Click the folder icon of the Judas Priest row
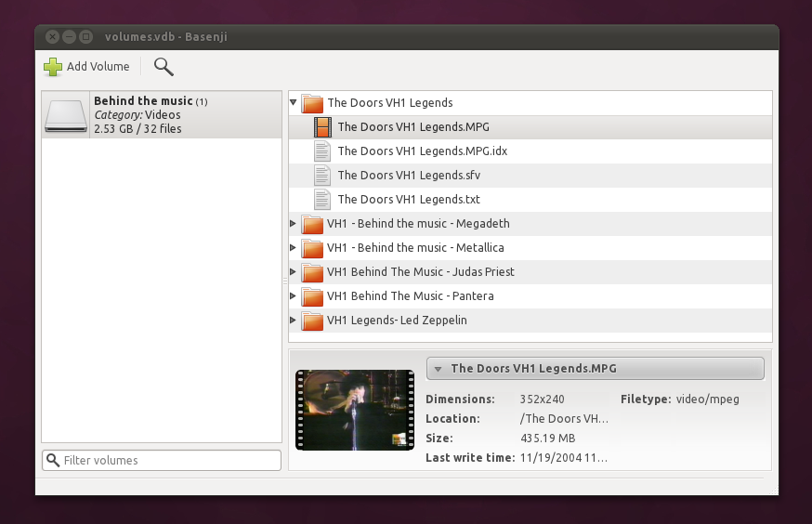 (x=312, y=272)
